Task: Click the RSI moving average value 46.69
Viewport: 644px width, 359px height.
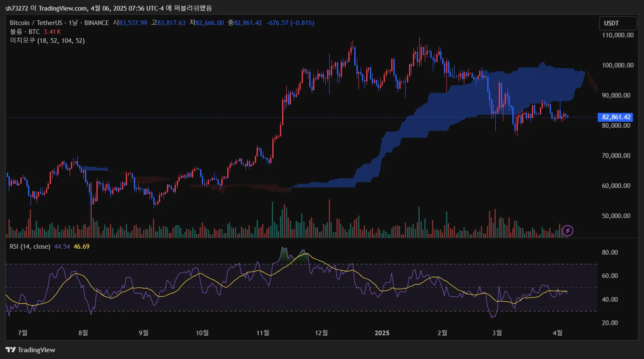Action: [x=82, y=247]
